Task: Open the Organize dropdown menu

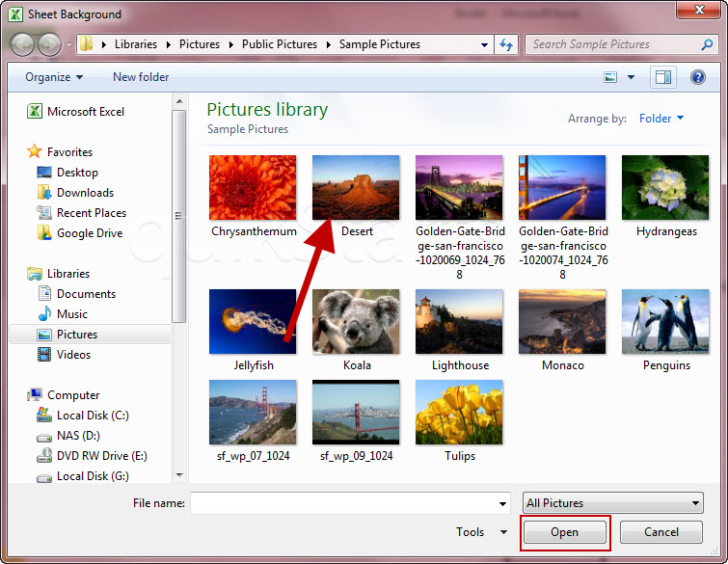Action: [54, 77]
